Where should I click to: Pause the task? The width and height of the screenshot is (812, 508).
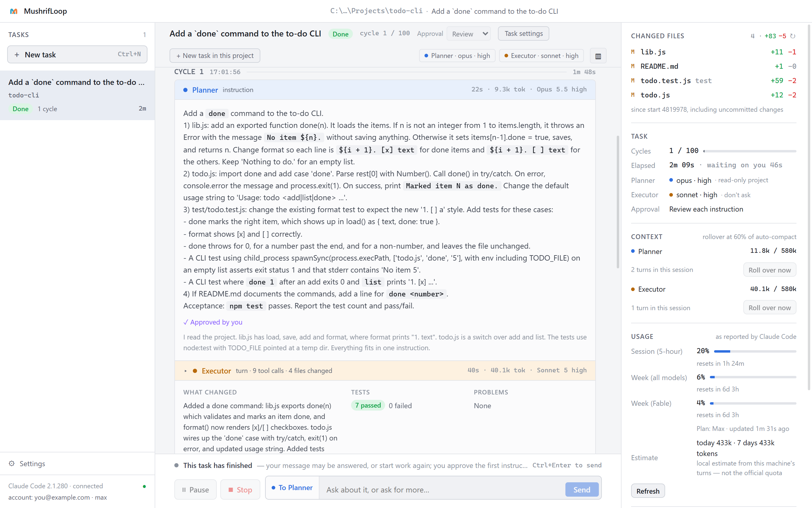pos(195,489)
